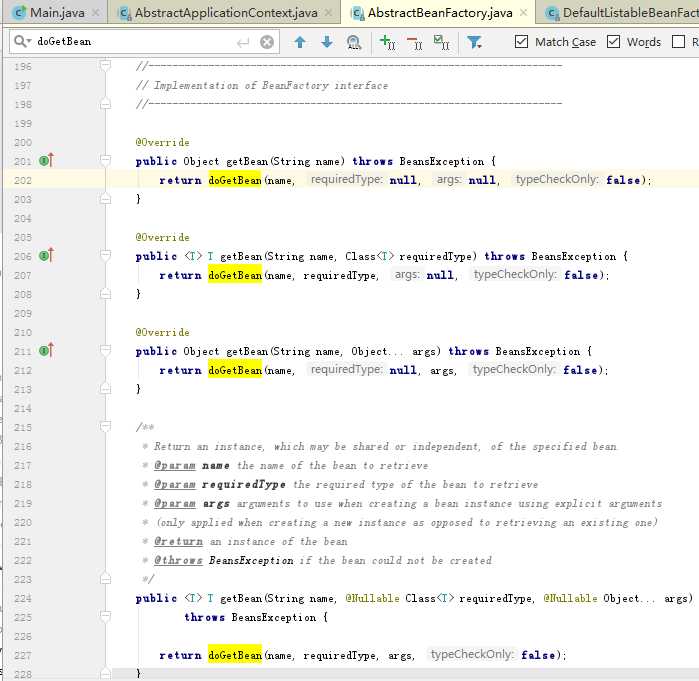Collapse the getBean method at line 211
This screenshot has height=681, width=699.
click(105, 350)
